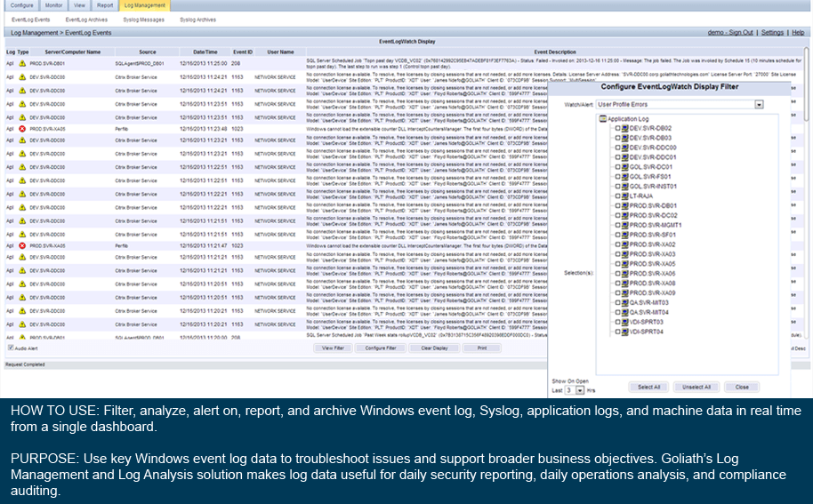Toggle the Audio Alert checkbox
The image size is (813, 504).
coord(11,348)
